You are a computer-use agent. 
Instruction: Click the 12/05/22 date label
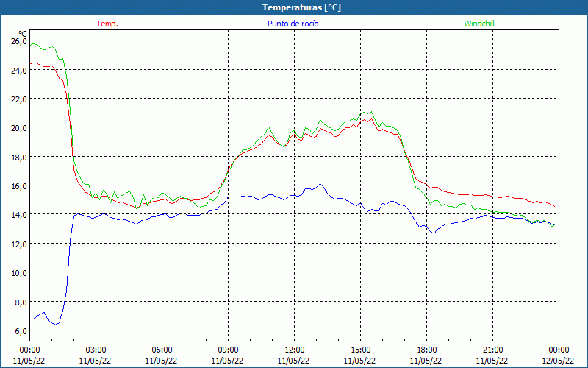559,361
